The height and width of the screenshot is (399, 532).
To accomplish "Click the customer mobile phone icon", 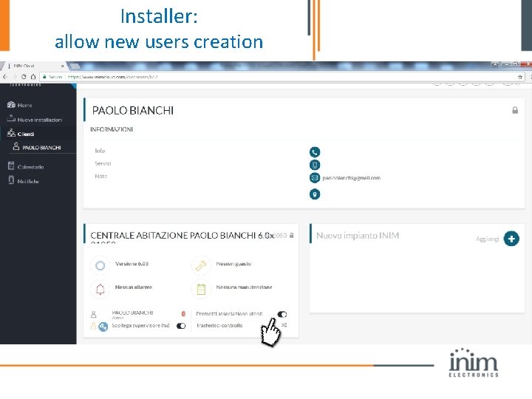I will (315, 165).
